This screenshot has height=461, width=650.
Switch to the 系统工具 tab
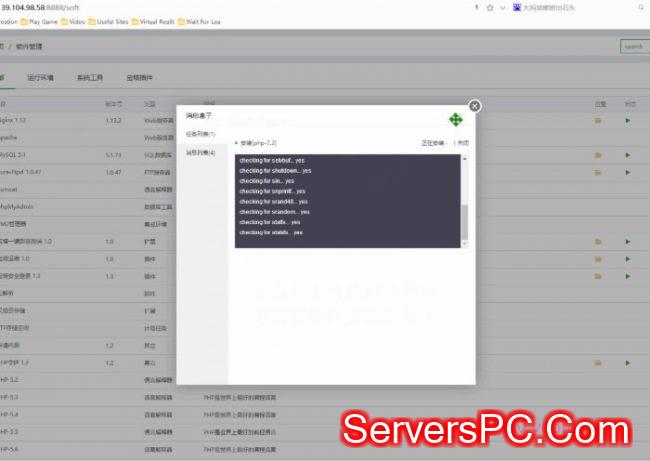90,77
